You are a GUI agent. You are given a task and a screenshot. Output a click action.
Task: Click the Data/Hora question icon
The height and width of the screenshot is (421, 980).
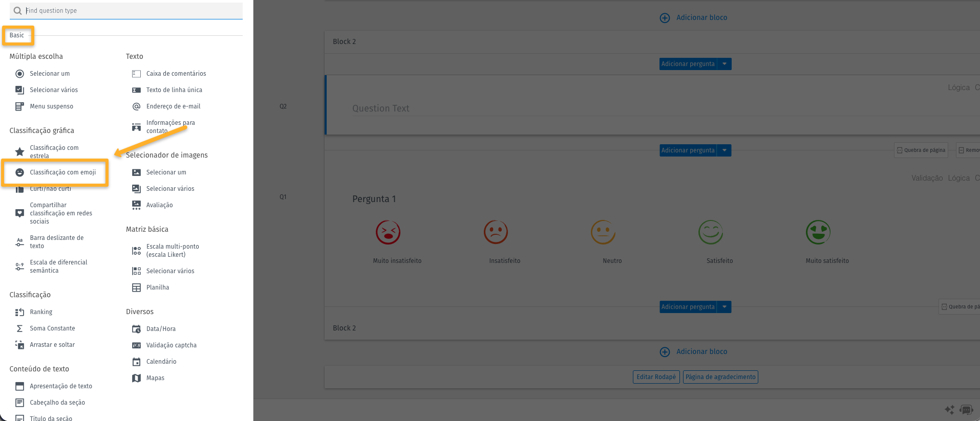coord(136,329)
